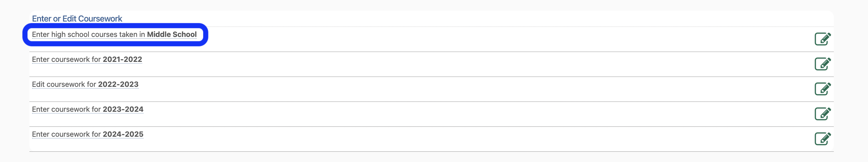
Task: Click the bold '2023-2024' year text
Action: 123,109
